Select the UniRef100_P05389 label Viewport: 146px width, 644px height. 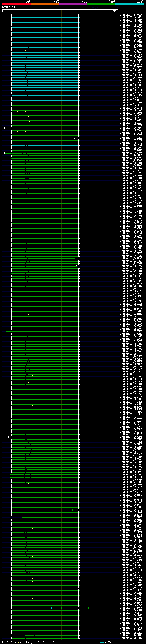tap(131, 613)
